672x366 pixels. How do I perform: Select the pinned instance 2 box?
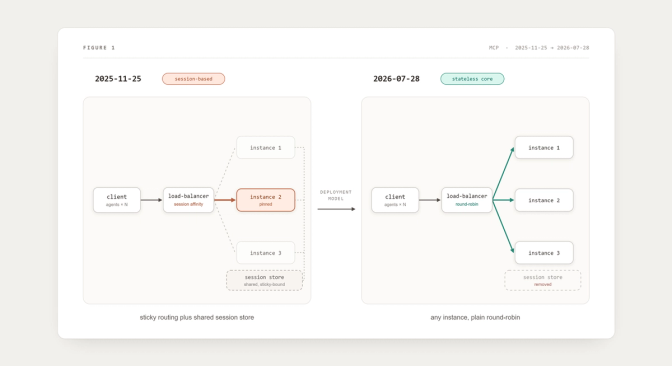point(266,200)
